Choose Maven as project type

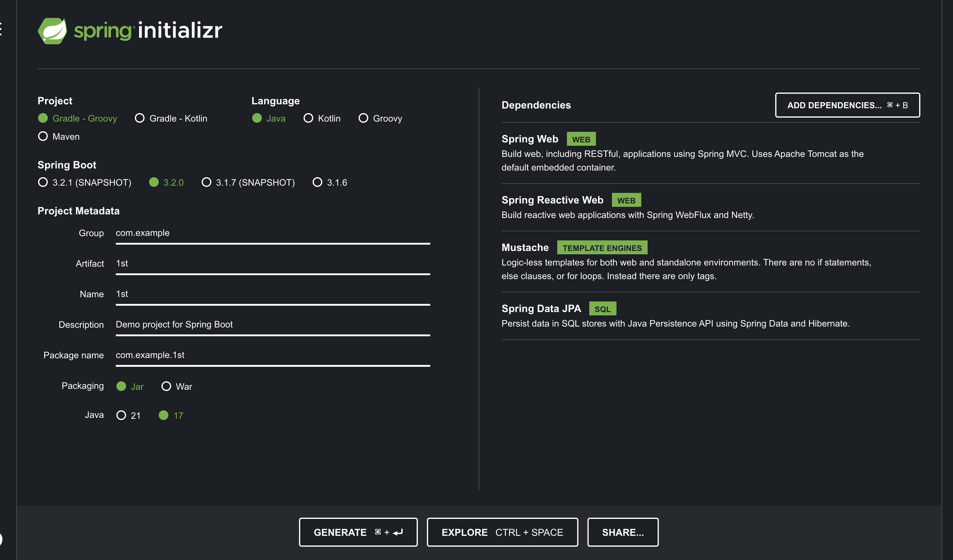click(x=59, y=136)
